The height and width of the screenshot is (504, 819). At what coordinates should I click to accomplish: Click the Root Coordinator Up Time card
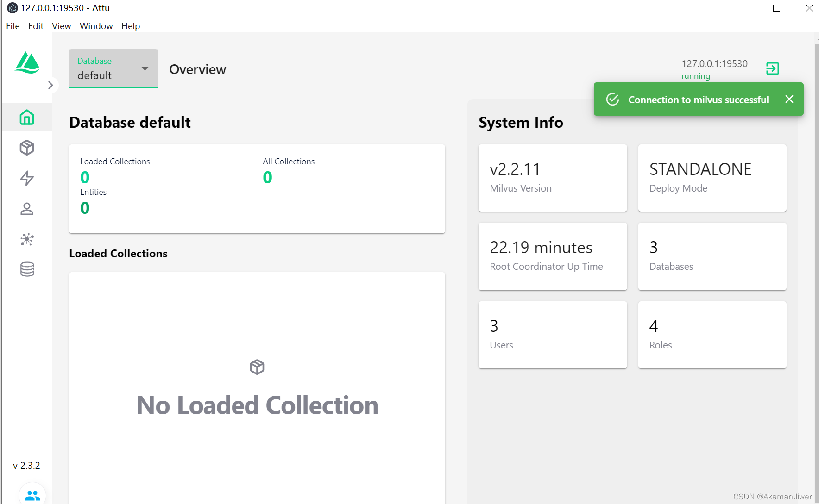click(553, 256)
